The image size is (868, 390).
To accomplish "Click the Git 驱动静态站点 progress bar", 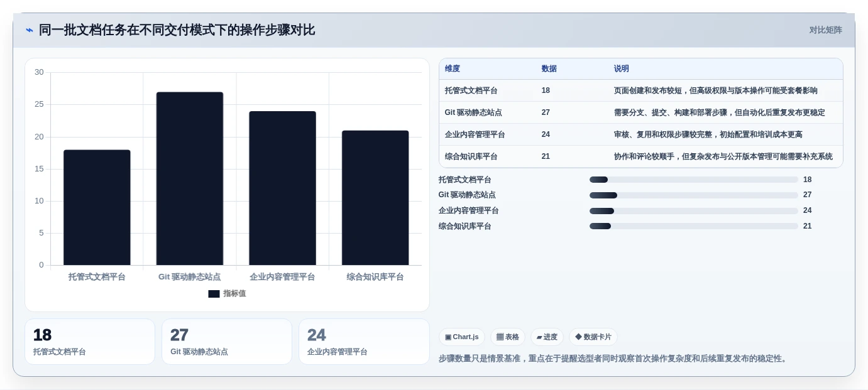I will click(694, 195).
